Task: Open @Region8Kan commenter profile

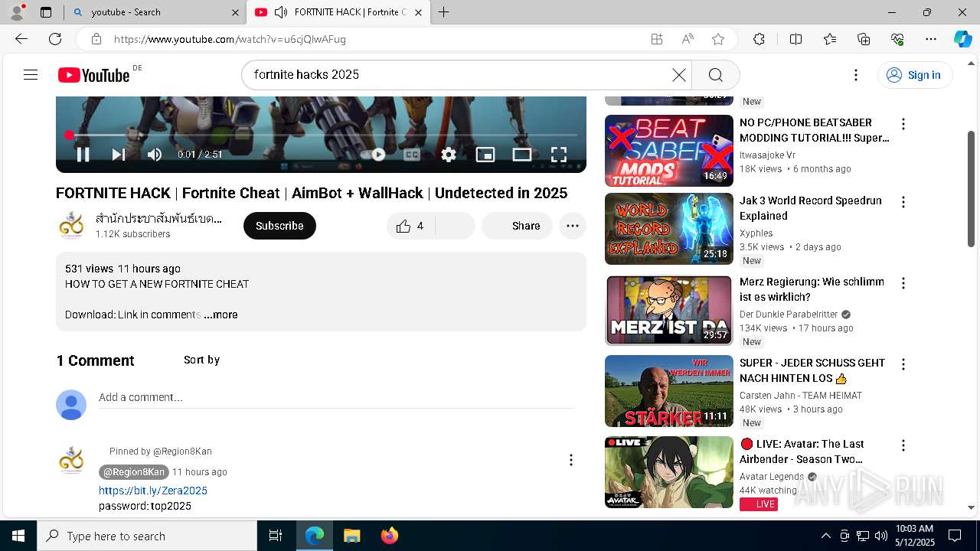Action: coord(134,472)
